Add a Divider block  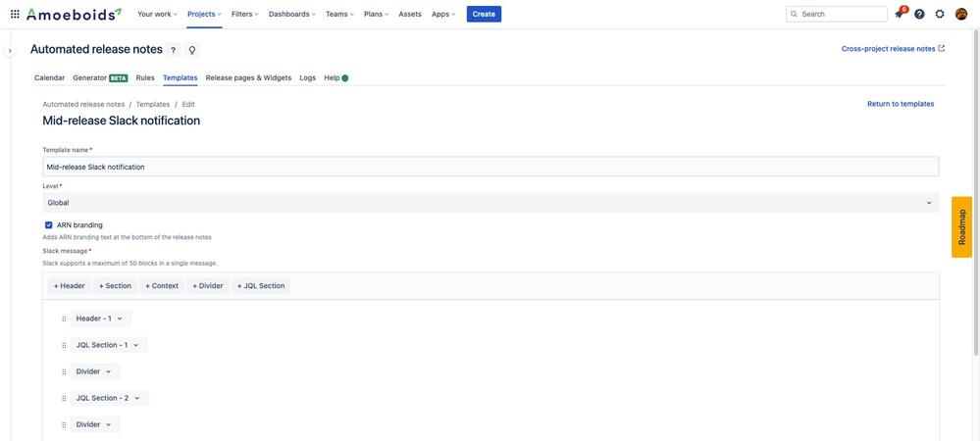pyautogui.click(x=208, y=286)
